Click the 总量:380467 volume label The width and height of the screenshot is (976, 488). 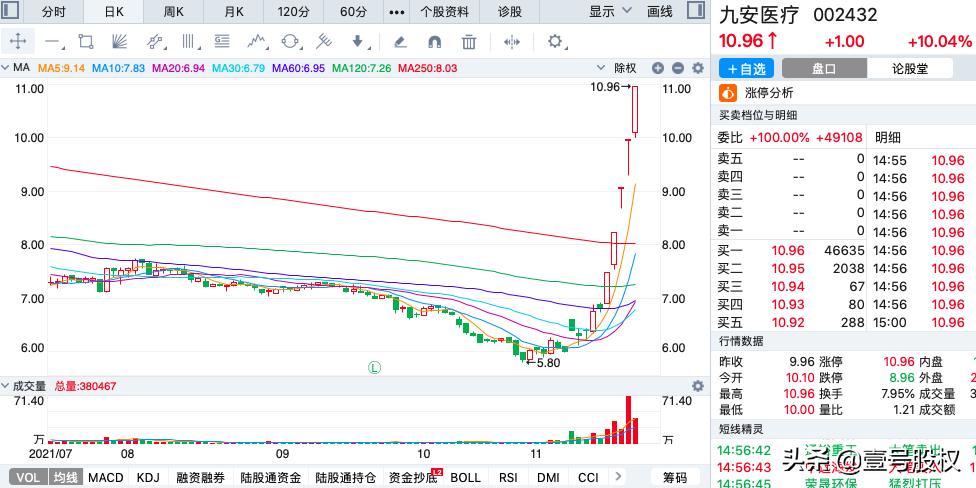tap(85, 386)
